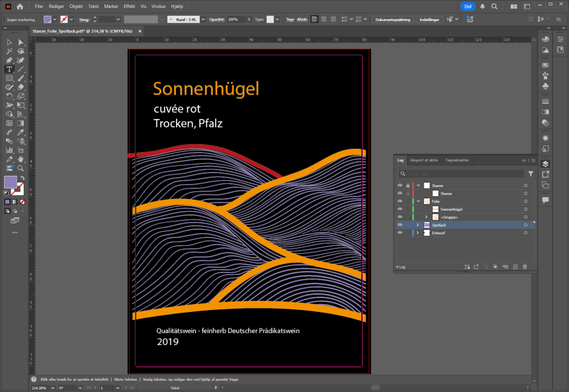The width and height of the screenshot is (569, 392).
Task: Select the Curvature tool
Action: (x=21, y=60)
